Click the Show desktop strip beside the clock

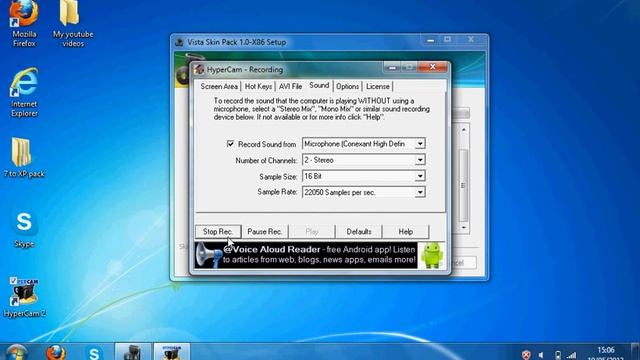[636, 352]
